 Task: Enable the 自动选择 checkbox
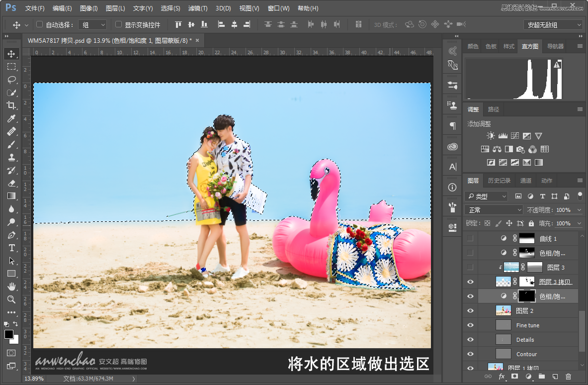point(39,24)
